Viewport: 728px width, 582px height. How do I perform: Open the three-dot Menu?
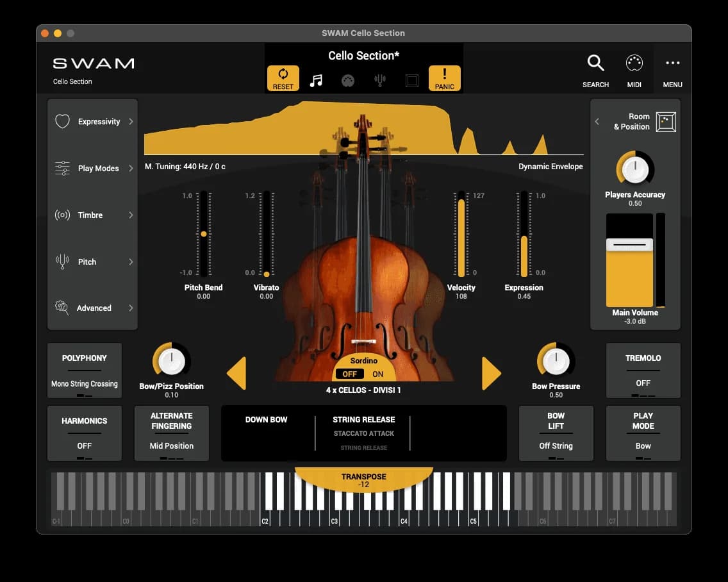pyautogui.click(x=672, y=63)
